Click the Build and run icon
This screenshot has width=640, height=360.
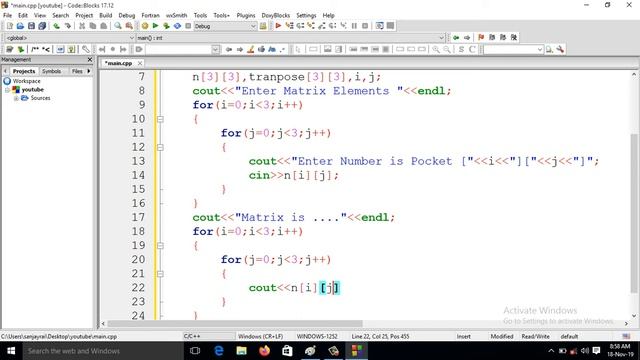(x=166, y=26)
